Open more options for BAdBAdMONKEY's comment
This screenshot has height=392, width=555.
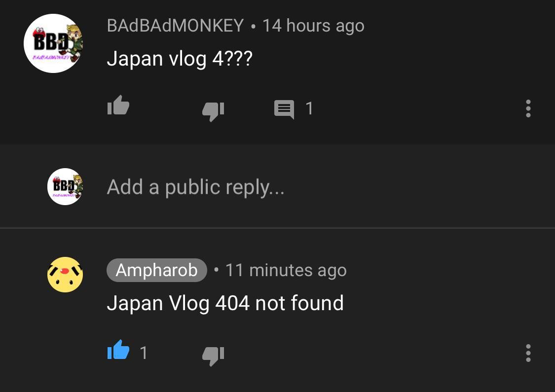click(x=528, y=108)
